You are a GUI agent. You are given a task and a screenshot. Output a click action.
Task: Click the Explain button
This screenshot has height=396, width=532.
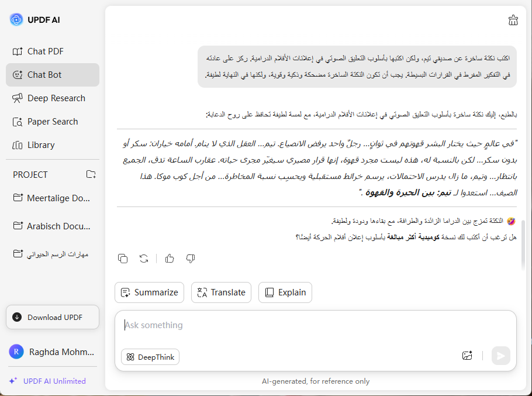click(x=285, y=292)
